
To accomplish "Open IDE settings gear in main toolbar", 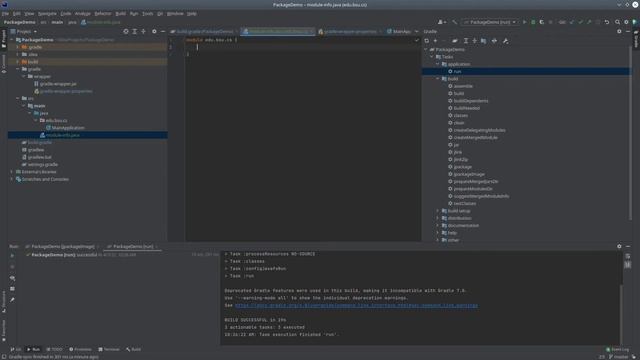I will [x=626, y=22].
